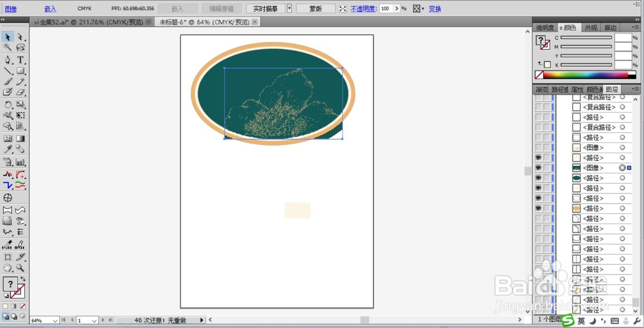Open the Color panel options menu
The width and height of the screenshot is (644, 328).
coord(636,28)
